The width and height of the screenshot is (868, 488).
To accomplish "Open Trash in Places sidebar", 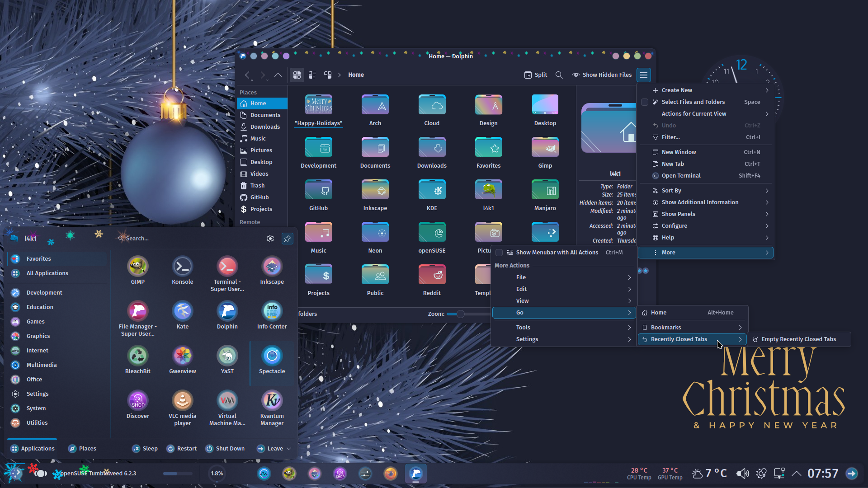I will tap(262, 186).
